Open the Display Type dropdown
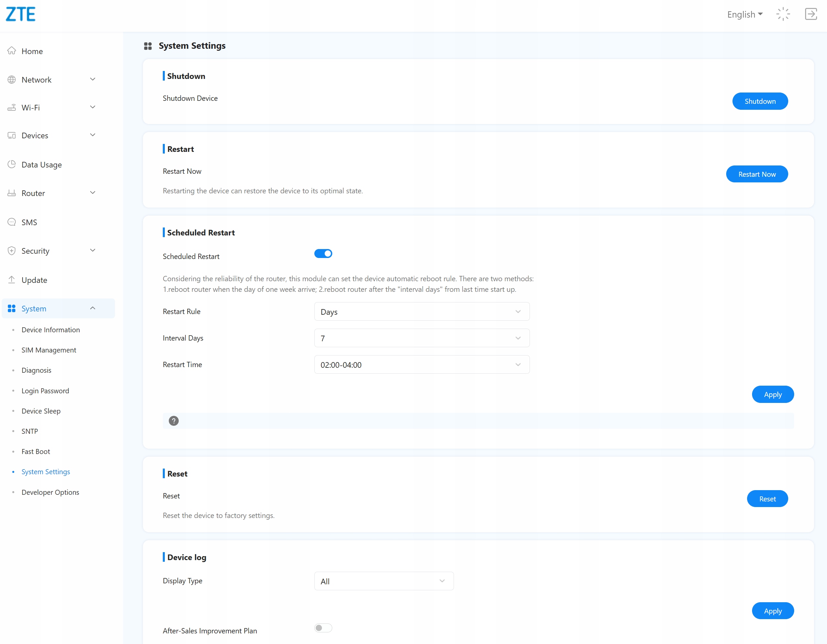This screenshot has width=827, height=644. 384,581
